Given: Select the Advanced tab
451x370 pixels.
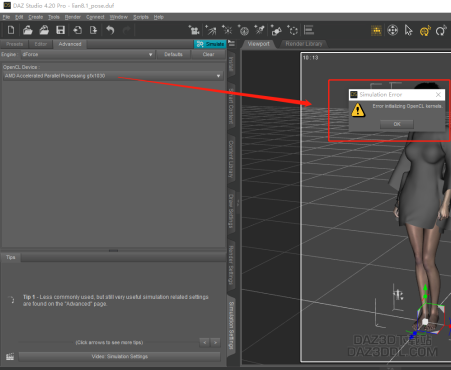Looking at the screenshot, I should (70, 44).
